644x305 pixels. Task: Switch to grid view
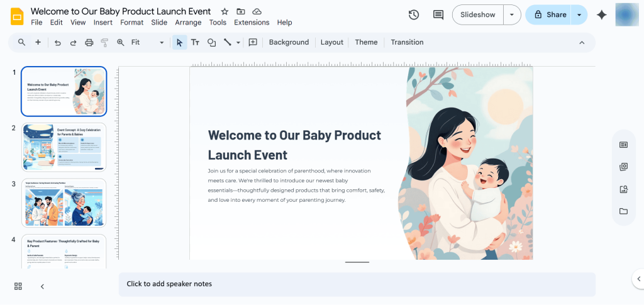[18, 286]
